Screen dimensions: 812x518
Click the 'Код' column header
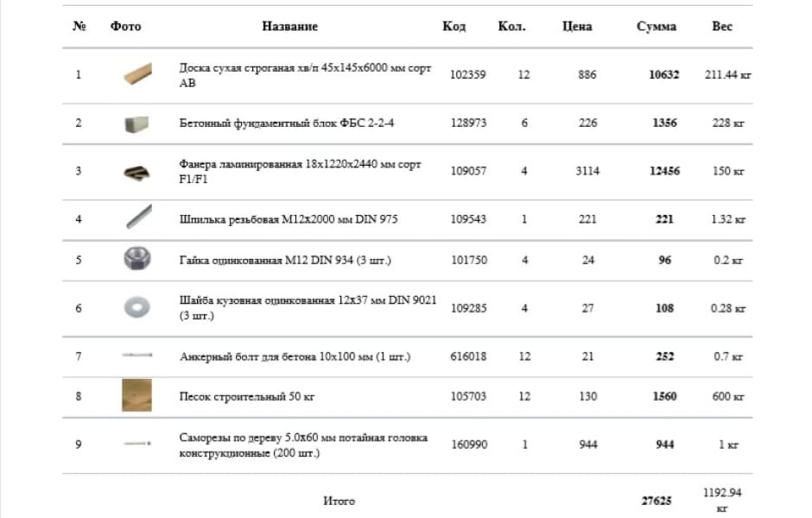pos(454,27)
